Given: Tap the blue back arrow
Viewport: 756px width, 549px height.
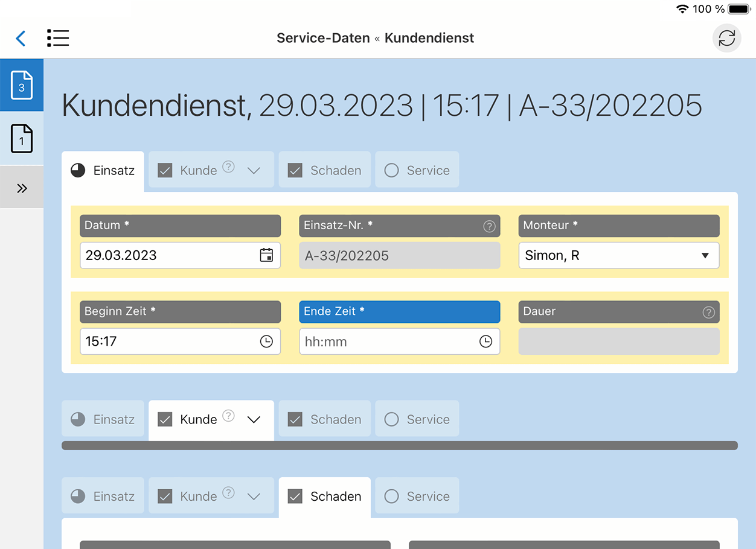Looking at the screenshot, I should (x=21, y=39).
